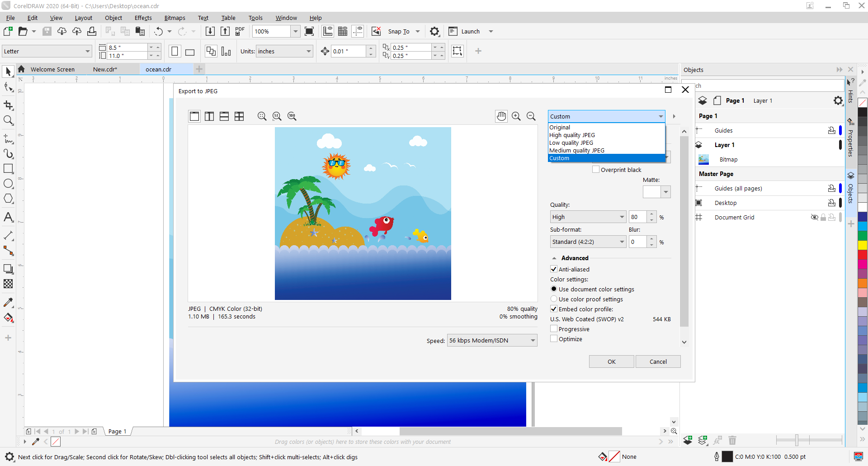The image size is (868, 466).
Task: Open the Quality dropdown set to High
Action: pos(588,217)
